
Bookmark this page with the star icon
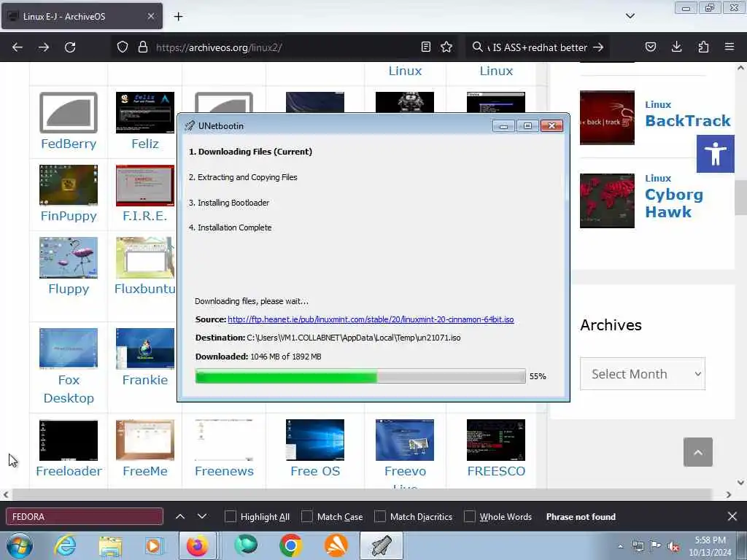pyautogui.click(x=446, y=47)
